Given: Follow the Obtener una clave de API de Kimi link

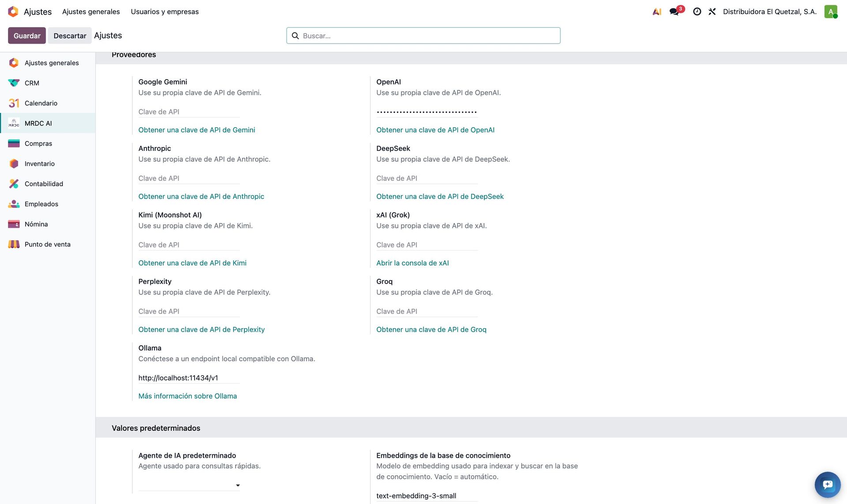Looking at the screenshot, I should click(192, 263).
